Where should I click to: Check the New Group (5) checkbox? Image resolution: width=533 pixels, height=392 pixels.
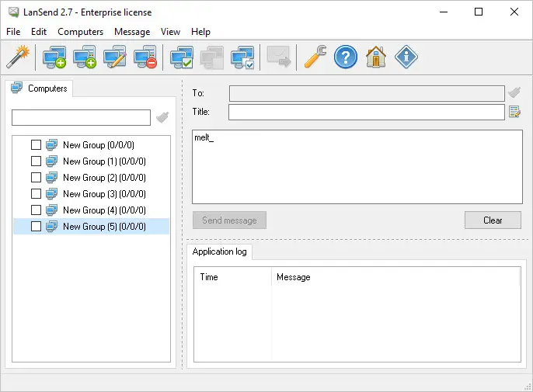(x=36, y=226)
